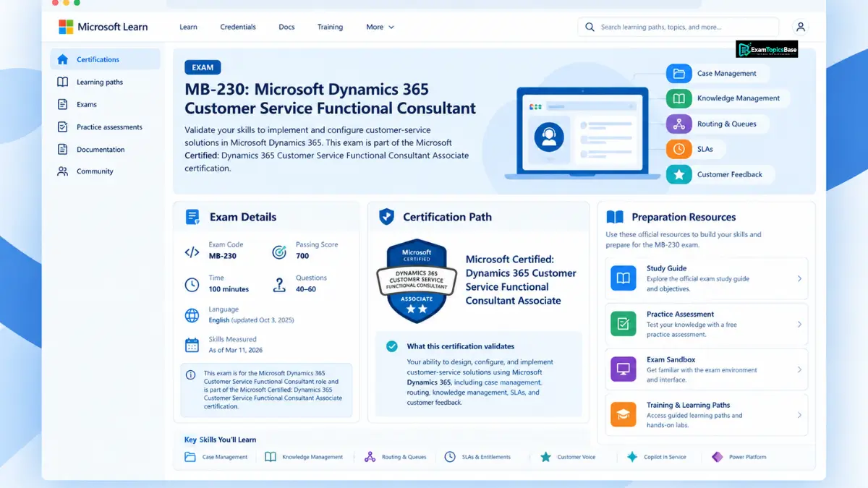This screenshot has width=868, height=488.
Task: Click the Passing Score target icon
Action: click(x=279, y=252)
